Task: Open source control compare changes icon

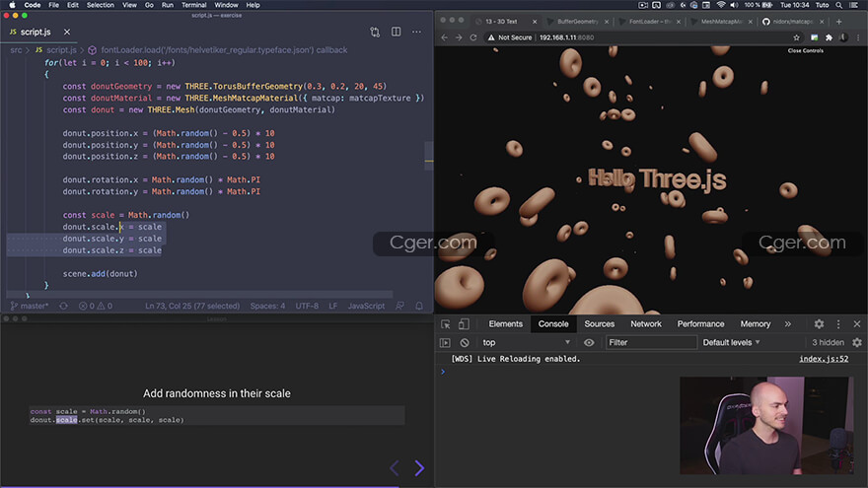Action: point(375,33)
